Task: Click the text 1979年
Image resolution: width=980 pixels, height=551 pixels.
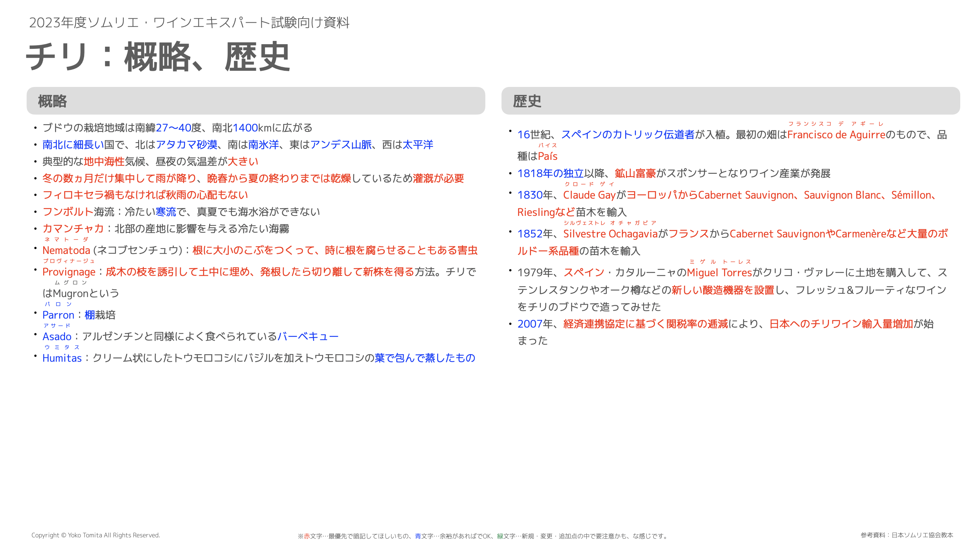Action: point(535,273)
